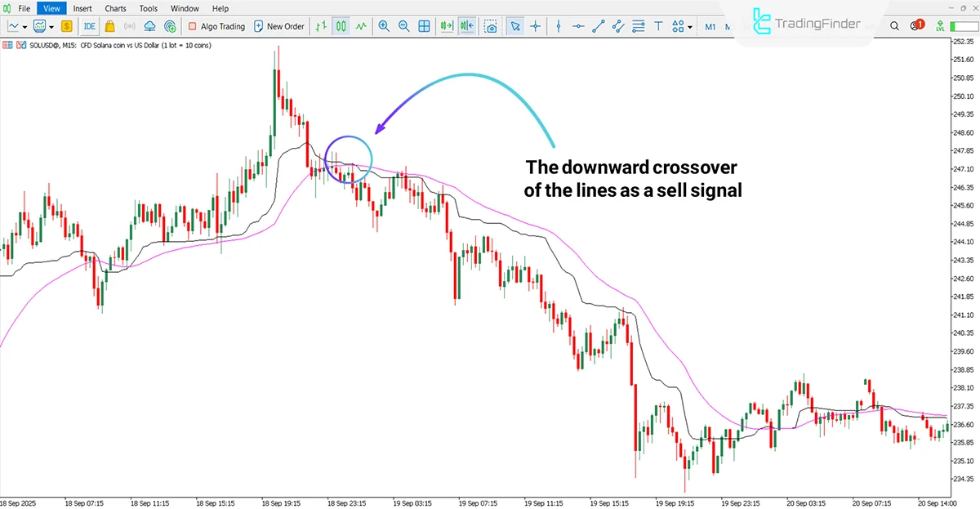Enable chart auto scroll
This screenshot has height=509, width=980.
(x=446, y=26)
